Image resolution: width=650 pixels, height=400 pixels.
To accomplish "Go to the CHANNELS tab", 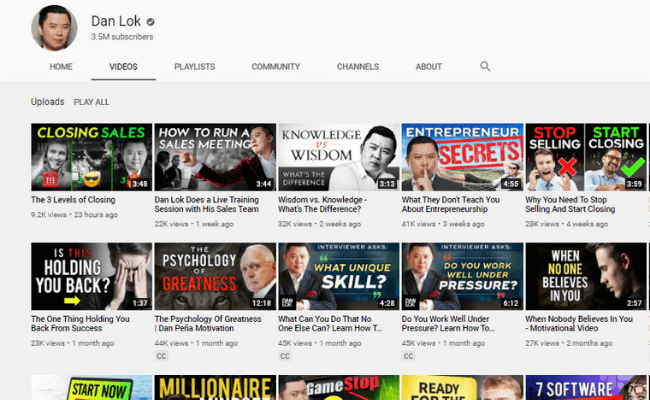I will (x=358, y=67).
